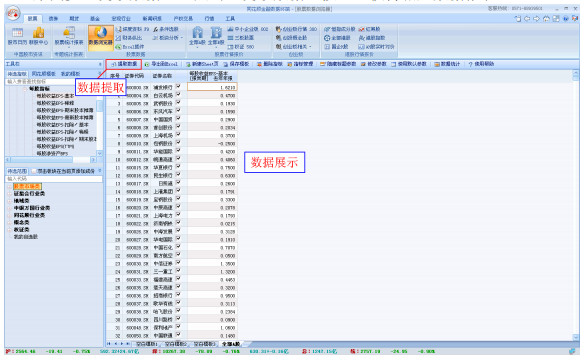Collapse the 每股指标 tree node

point(25,89)
